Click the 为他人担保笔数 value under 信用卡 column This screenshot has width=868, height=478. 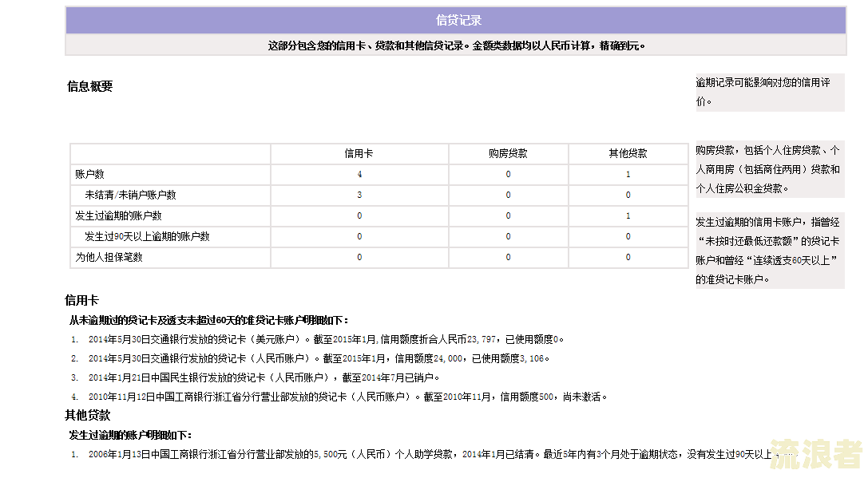pos(359,257)
